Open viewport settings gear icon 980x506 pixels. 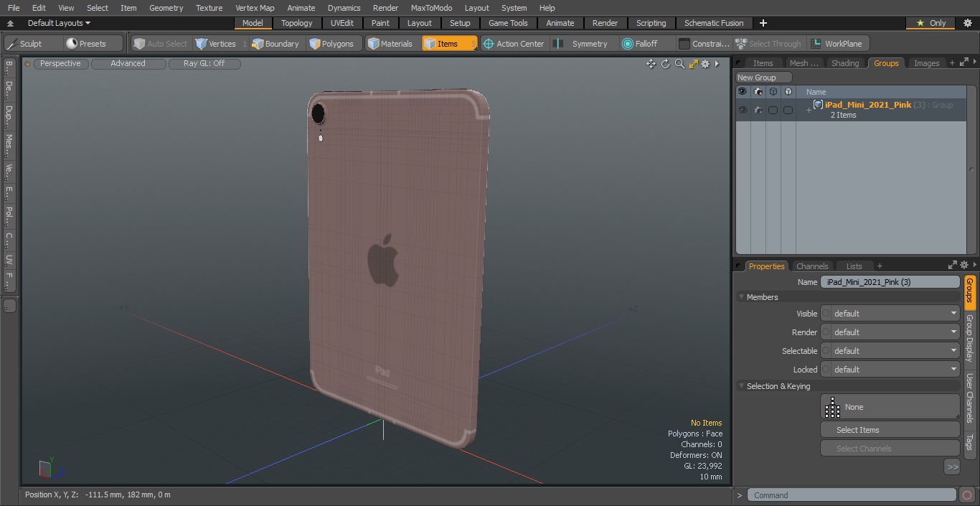click(x=705, y=64)
